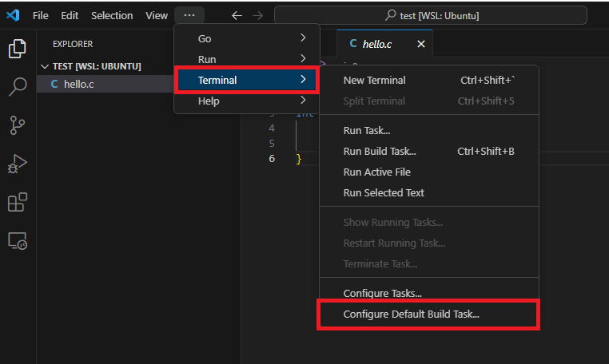Open the Explorer view in activity bar
This screenshot has height=364, width=609.
(x=17, y=49)
